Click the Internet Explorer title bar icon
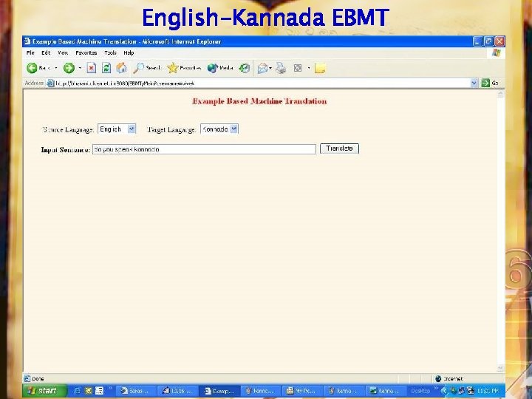The width and height of the screenshot is (532, 399). pos(27,41)
